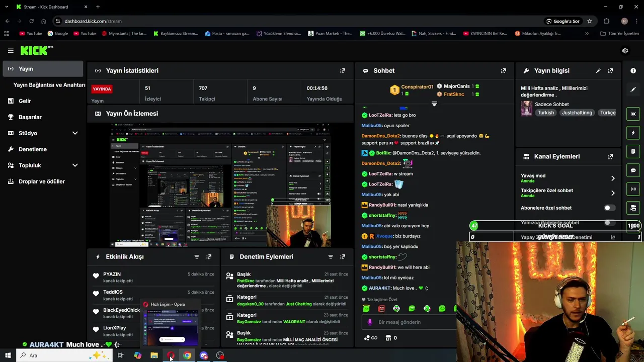The image size is (644, 362).
Task: Pop out the Etkinlik Akışı panel
Action: click(x=209, y=257)
